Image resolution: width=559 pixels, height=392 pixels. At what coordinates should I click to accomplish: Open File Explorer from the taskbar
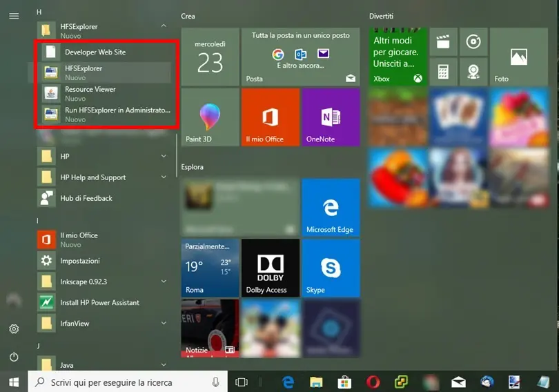point(316,382)
